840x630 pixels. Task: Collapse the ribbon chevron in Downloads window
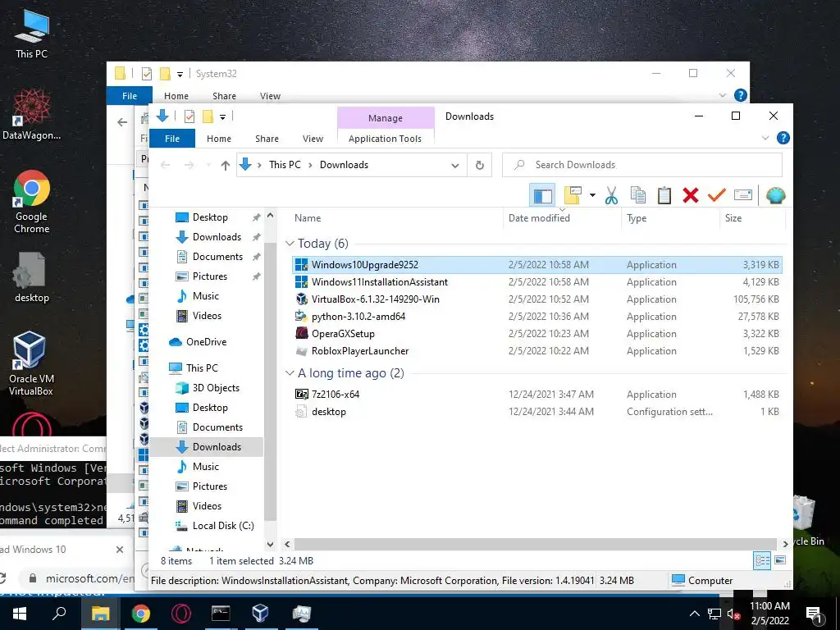(x=765, y=138)
